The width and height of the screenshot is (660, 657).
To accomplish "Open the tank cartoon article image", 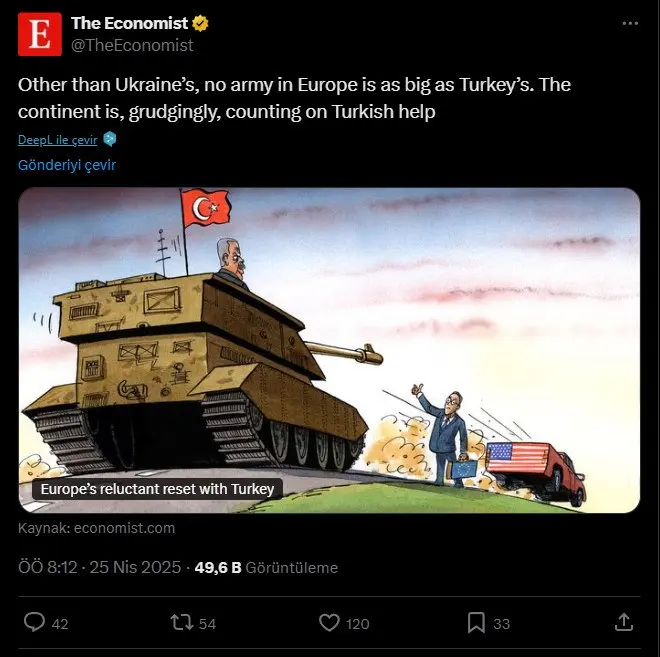I will click(x=329, y=350).
